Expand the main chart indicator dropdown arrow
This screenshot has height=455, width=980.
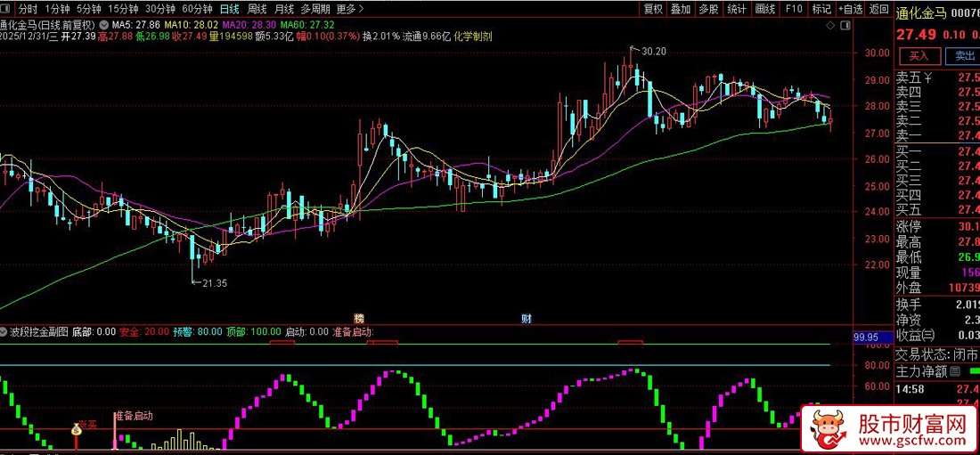coord(106,24)
